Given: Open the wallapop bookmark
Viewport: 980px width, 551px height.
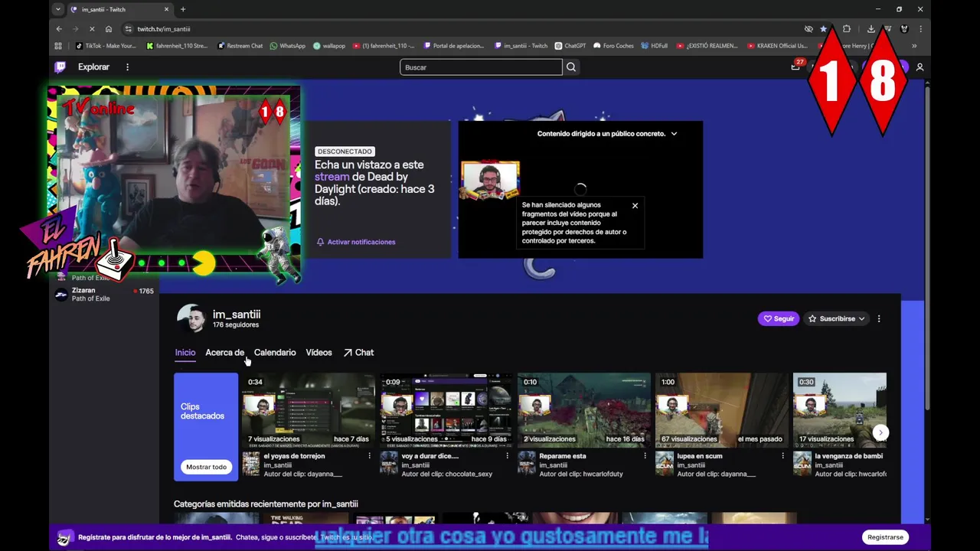Looking at the screenshot, I should [x=329, y=46].
